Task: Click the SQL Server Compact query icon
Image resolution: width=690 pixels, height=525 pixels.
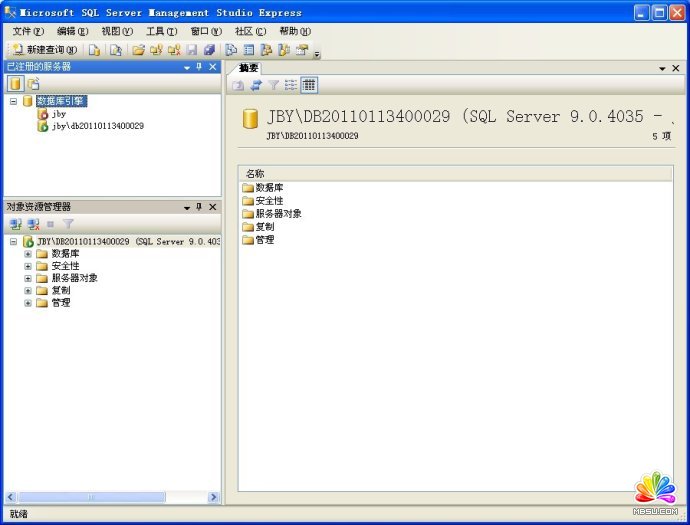Action: [x=115, y=50]
